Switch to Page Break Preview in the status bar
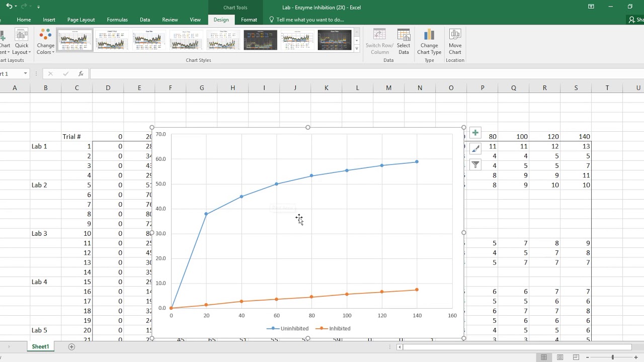 coord(576,357)
